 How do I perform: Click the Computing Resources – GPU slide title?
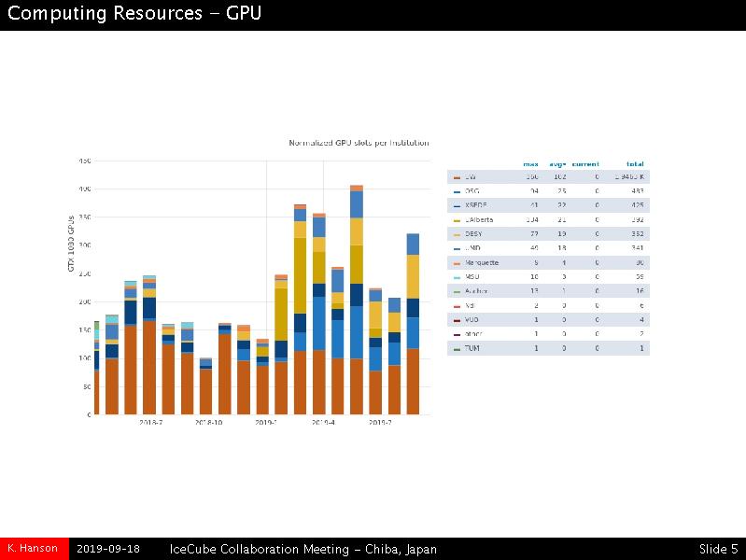(134, 14)
